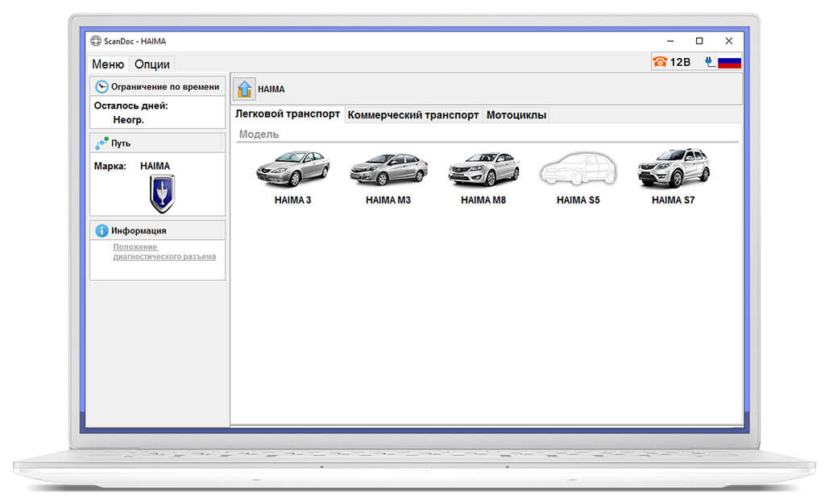Click the HAIMA S5 model label
This screenshot has height=504, width=825.
coord(578,200)
